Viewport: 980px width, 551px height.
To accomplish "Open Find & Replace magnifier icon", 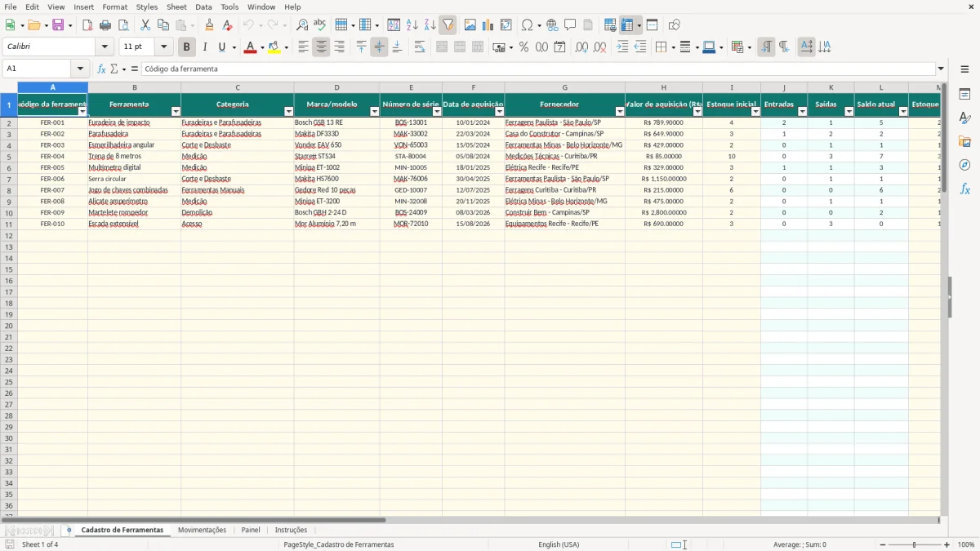I will pyautogui.click(x=302, y=25).
